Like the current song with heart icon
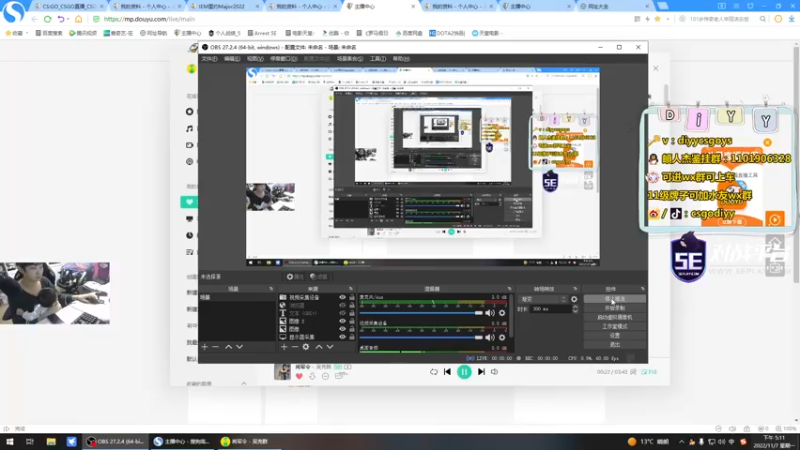 click(x=299, y=377)
